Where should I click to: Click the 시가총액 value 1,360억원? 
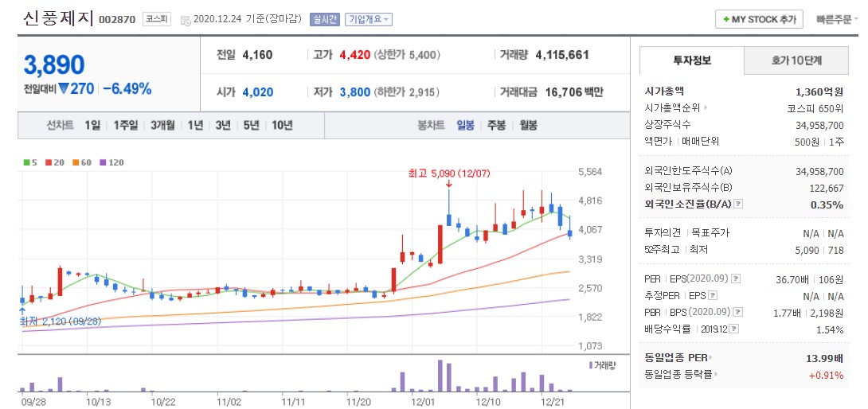pos(819,92)
